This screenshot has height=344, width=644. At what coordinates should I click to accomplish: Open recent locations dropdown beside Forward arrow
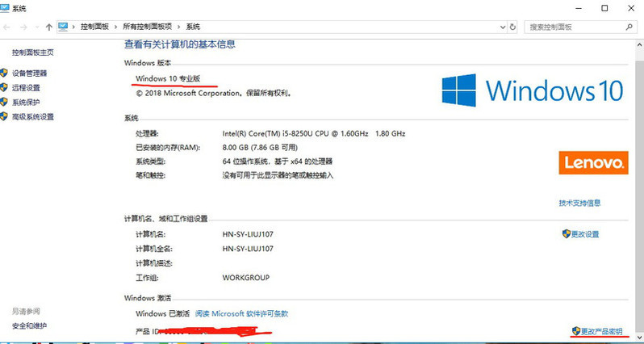point(37,27)
